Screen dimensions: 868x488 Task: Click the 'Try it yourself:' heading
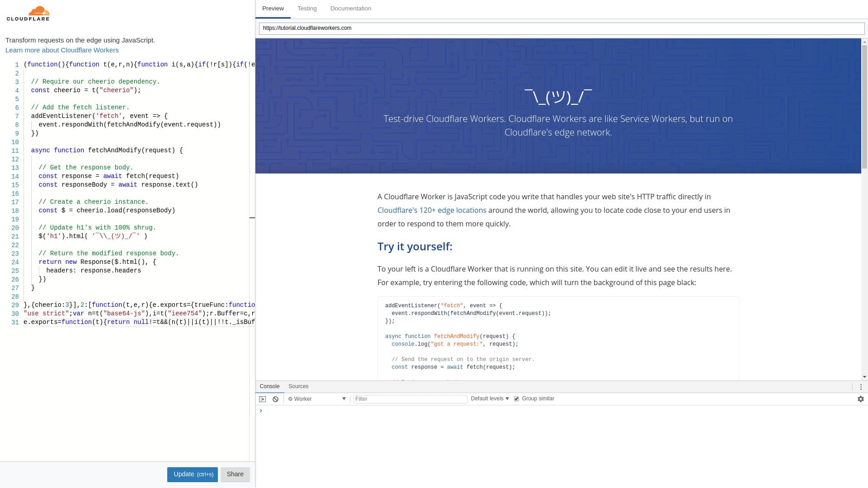(x=415, y=247)
